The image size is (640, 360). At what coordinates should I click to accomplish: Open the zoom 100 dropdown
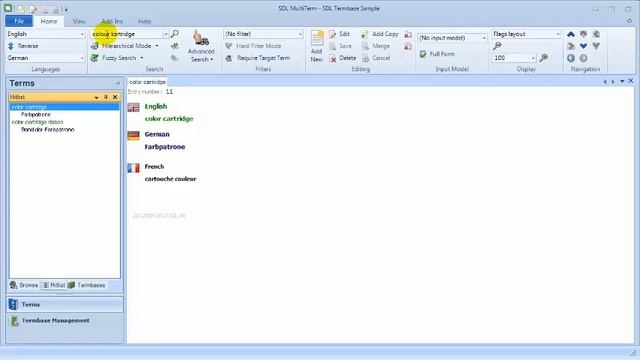(x=533, y=58)
